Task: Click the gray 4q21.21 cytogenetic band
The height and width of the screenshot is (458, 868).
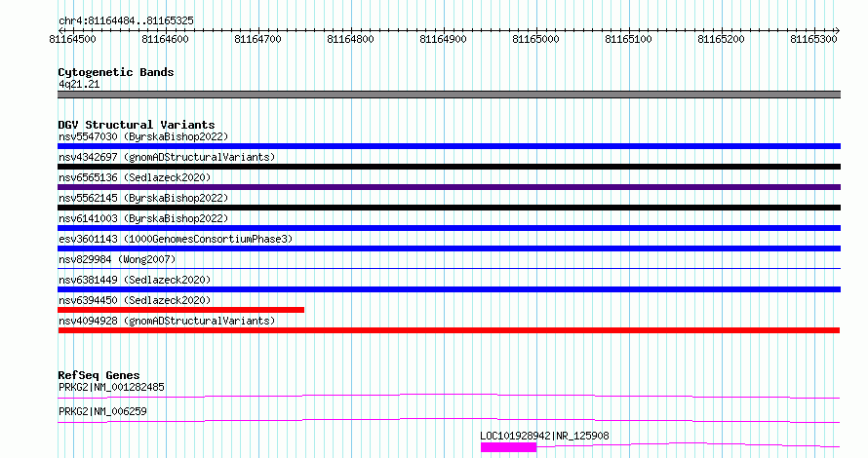Action: (x=449, y=95)
